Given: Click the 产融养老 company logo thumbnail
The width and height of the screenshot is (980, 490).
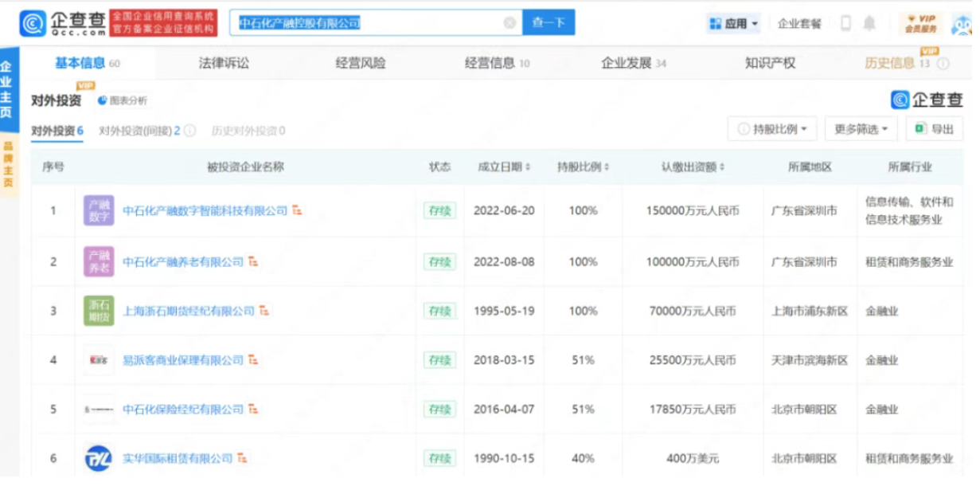Looking at the screenshot, I should [x=99, y=261].
